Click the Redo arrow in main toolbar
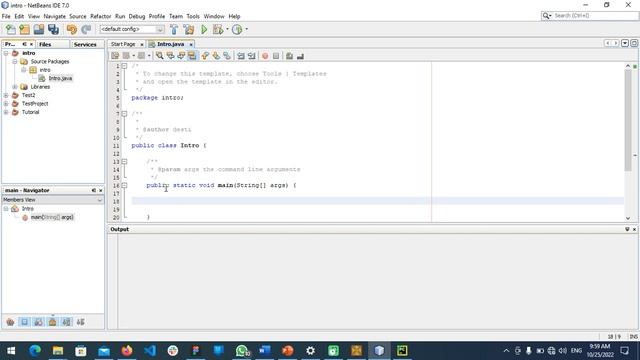This screenshot has width=640, height=360. coord(86,29)
